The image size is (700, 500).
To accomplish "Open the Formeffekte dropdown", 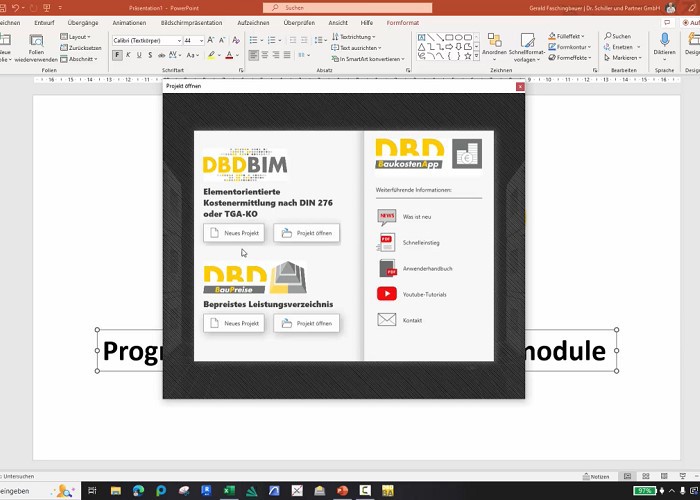I will pos(570,58).
